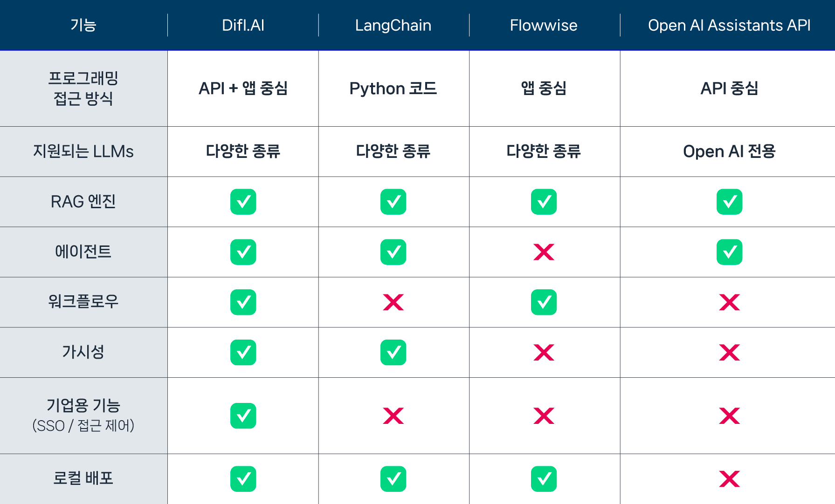Click Difl.AI green check in RAG 엔진 row
The height and width of the screenshot is (504, 835).
pos(243,202)
